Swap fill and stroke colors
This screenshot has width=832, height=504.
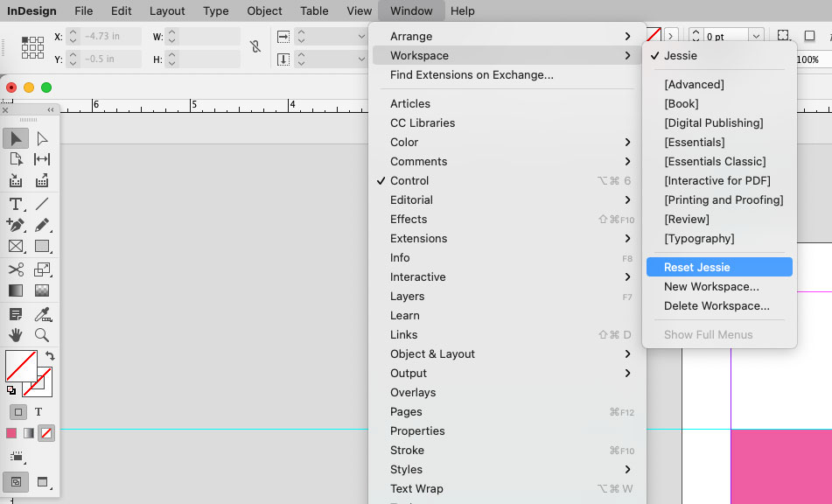pyautogui.click(x=49, y=355)
